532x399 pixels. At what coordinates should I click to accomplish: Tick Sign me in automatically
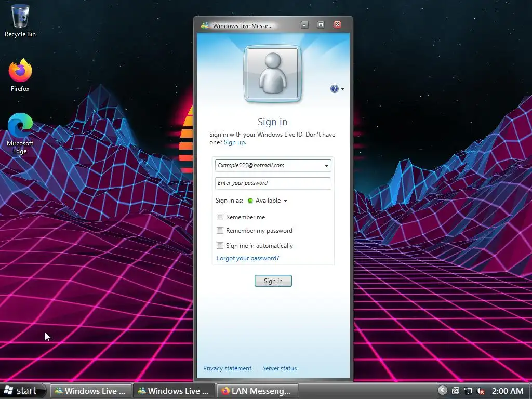[x=220, y=245]
